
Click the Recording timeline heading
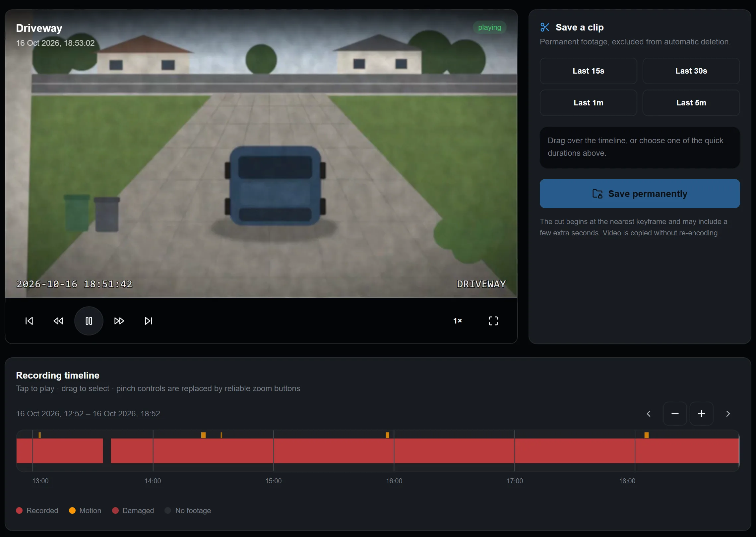pos(58,375)
